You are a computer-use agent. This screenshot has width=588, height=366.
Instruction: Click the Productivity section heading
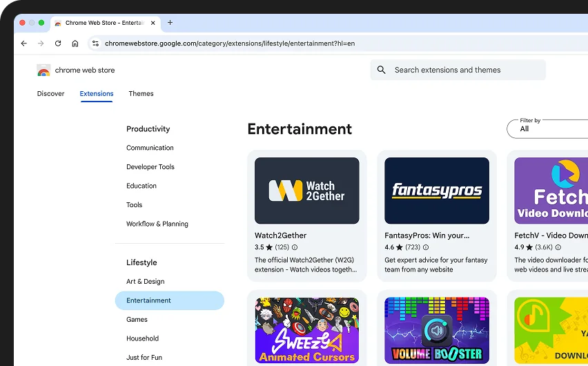(148, 128)
